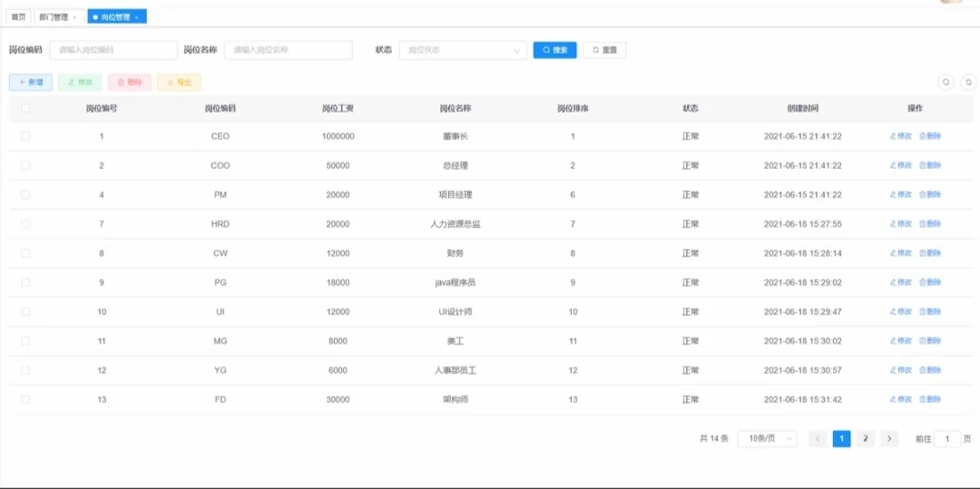This screenshot has height=489, width=980.
Task: Click salary cell 1000000
Action: point(338,136)
